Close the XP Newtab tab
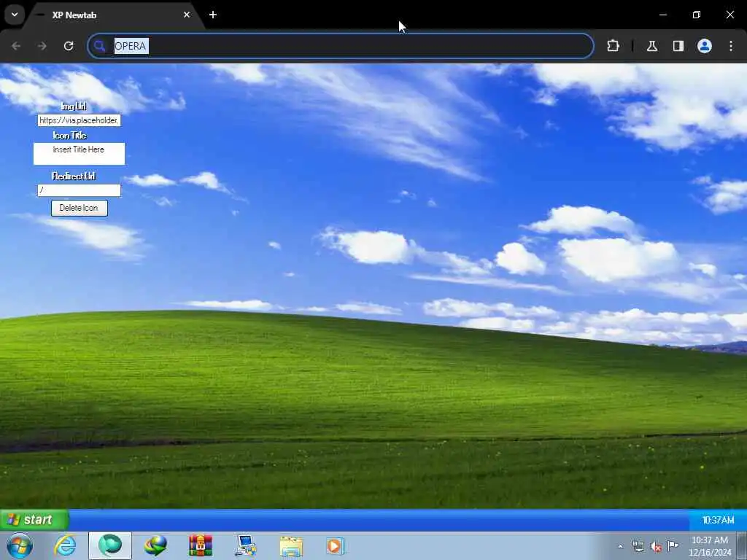Screen dimensions: 747x560 pyautogui.click(x=187, y=15)
